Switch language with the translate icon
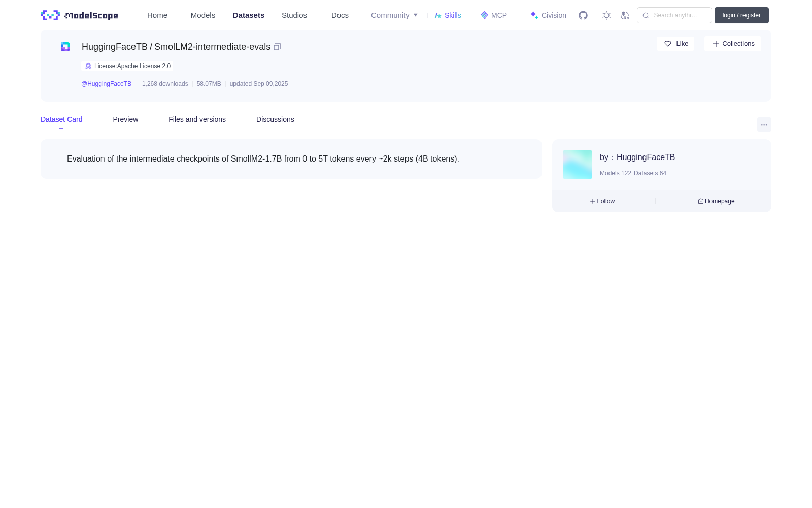The image size is (812, 508). [x=625, y=15]
